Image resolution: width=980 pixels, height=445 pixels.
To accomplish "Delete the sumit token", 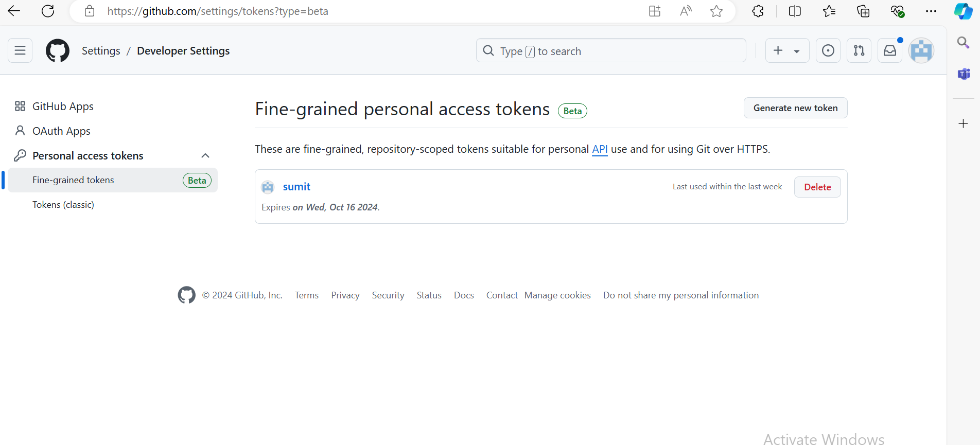I will (x=817, y=187).
